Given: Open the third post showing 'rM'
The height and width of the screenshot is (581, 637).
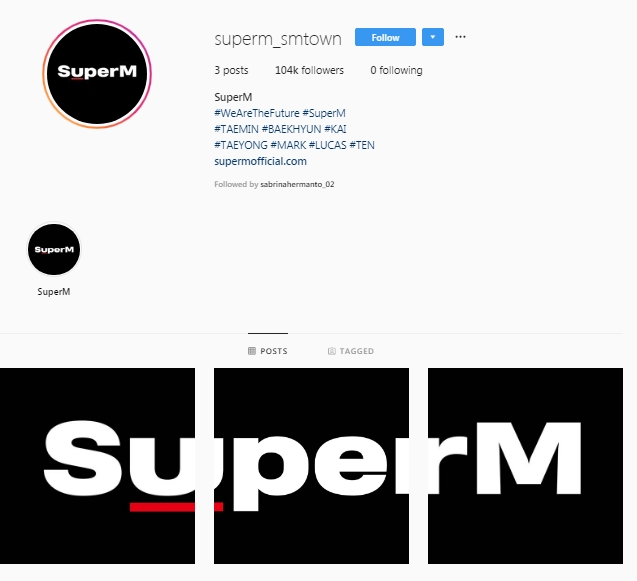Looking at the screenshot, I should click(x=525, y=466).
